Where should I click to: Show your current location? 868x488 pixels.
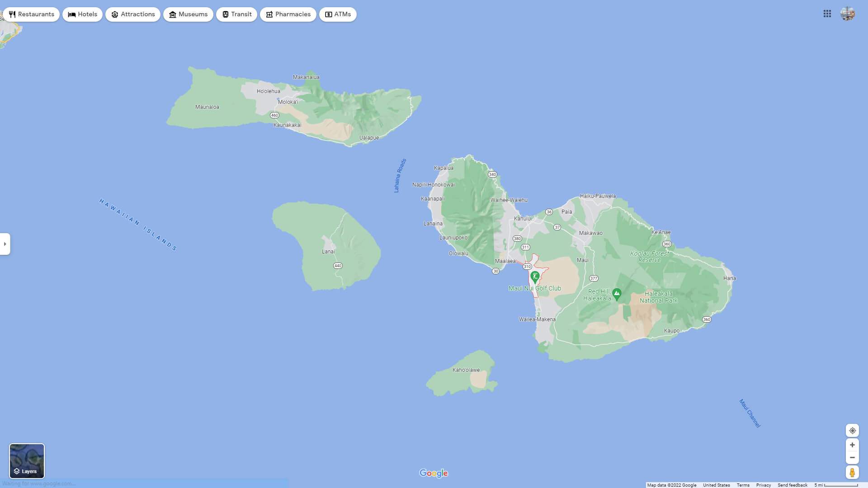pyautogui.click(x=852, y=431)
